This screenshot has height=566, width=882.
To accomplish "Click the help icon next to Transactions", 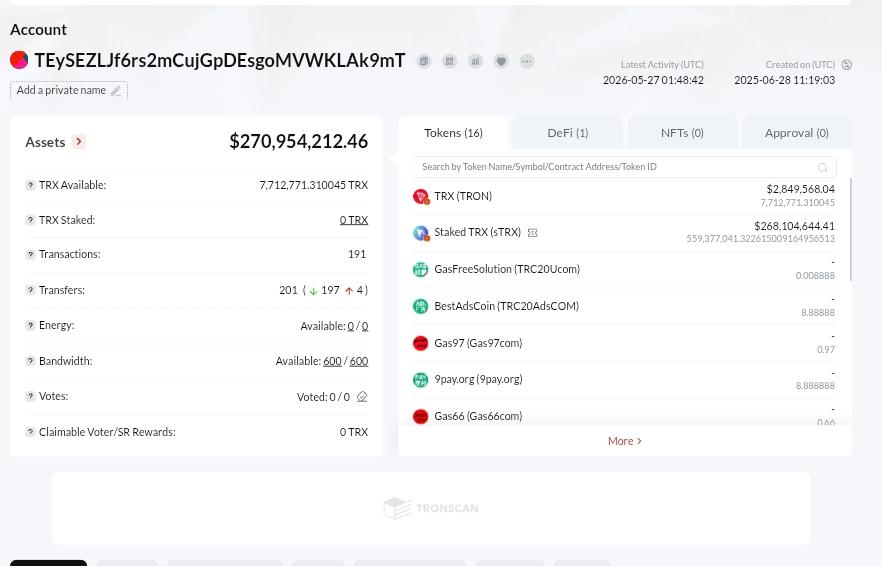I will click(30, 254).
